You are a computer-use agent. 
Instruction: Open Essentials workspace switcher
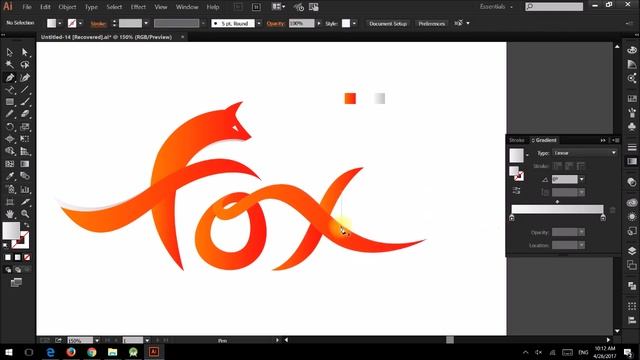tap(496, 7)
